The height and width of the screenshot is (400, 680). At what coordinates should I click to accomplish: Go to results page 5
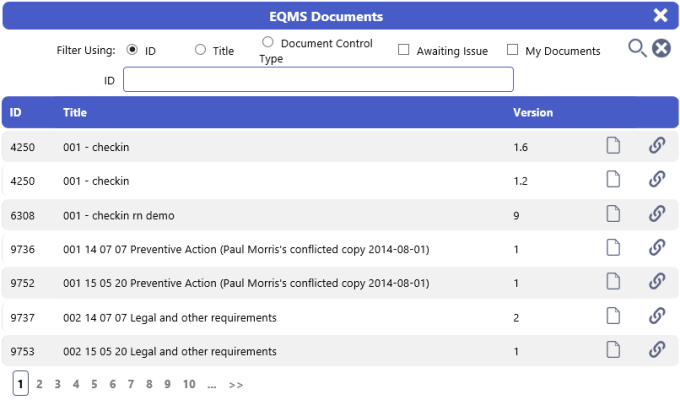click(x=94, y=384)
